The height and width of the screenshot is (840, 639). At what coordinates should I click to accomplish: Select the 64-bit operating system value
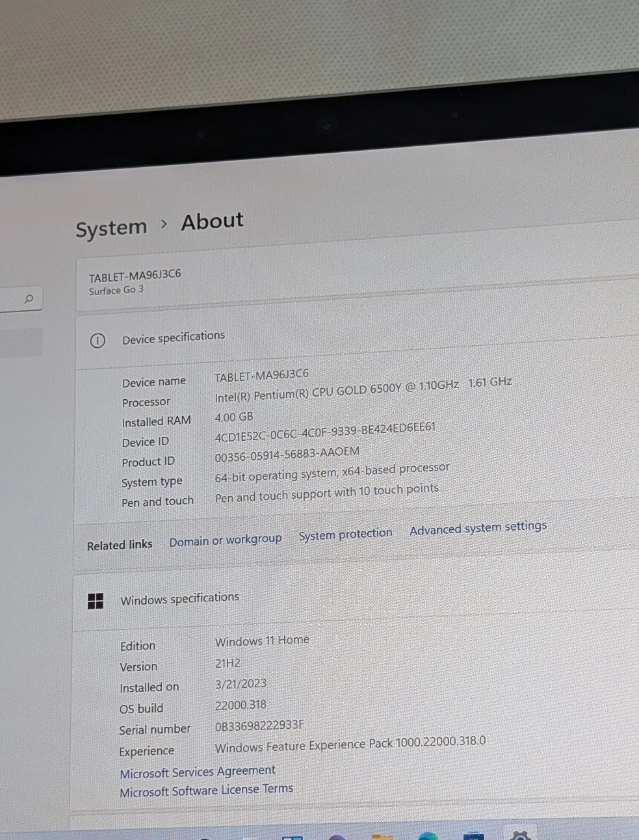(332, 472)
